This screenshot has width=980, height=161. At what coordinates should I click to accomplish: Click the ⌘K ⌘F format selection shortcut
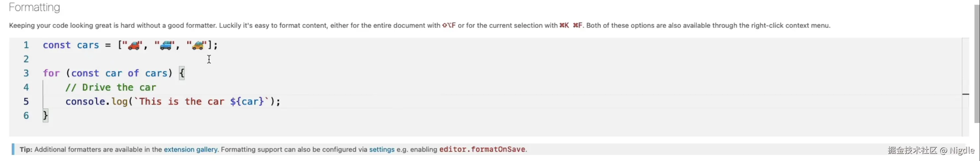(571, 26)
